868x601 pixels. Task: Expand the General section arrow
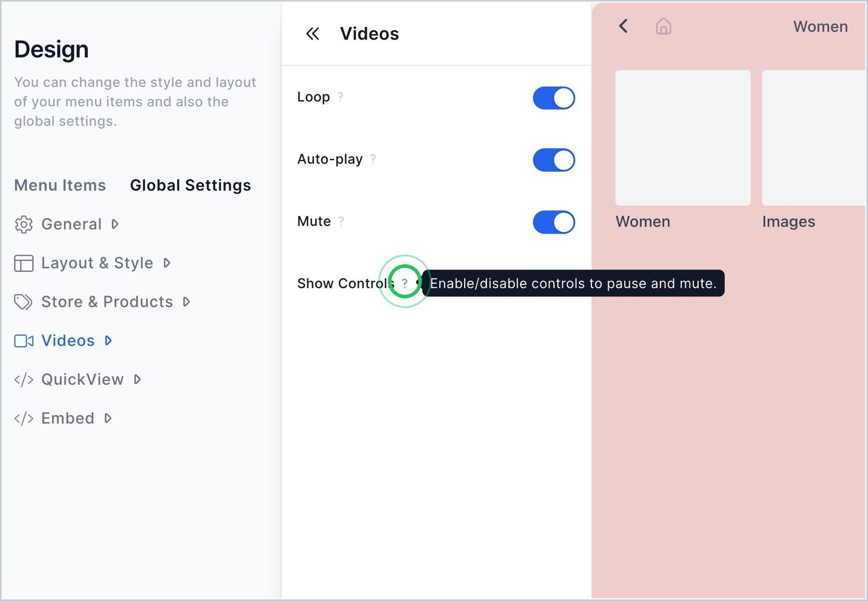point(115,224)
